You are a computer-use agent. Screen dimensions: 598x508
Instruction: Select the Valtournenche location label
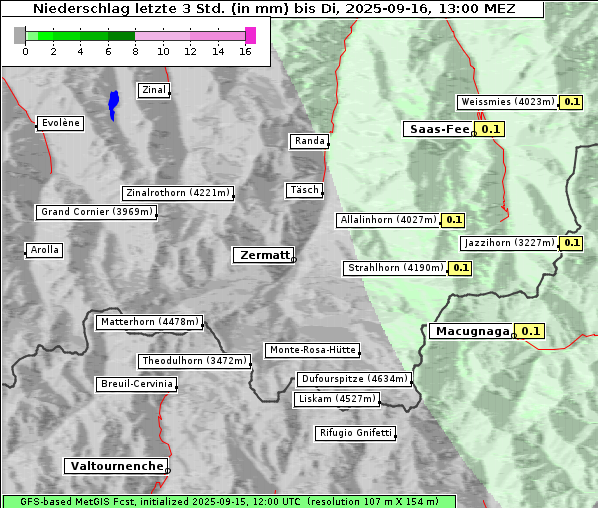tap(116, 466)
